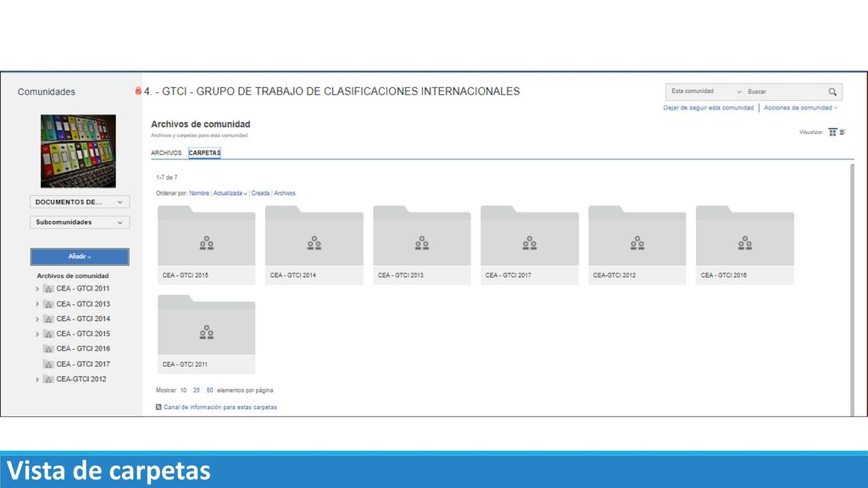
Task: Sort folders by Archivos
Action: [x=285, y=194]
